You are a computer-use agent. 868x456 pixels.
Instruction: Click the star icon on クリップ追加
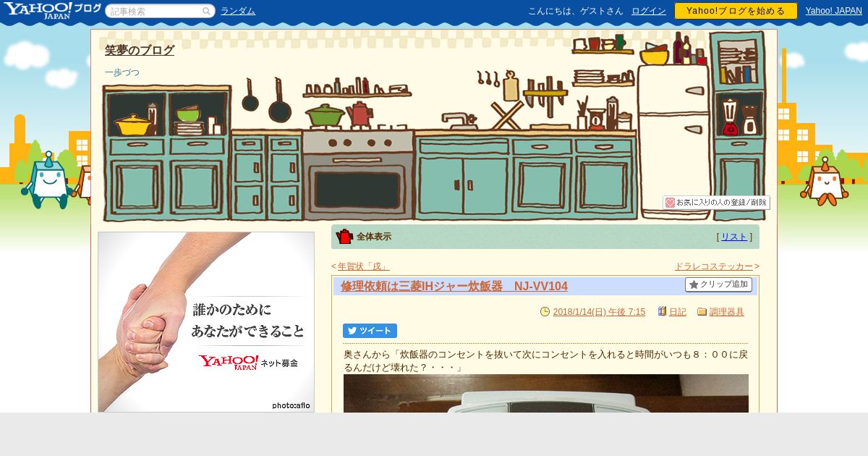(694, 284)
